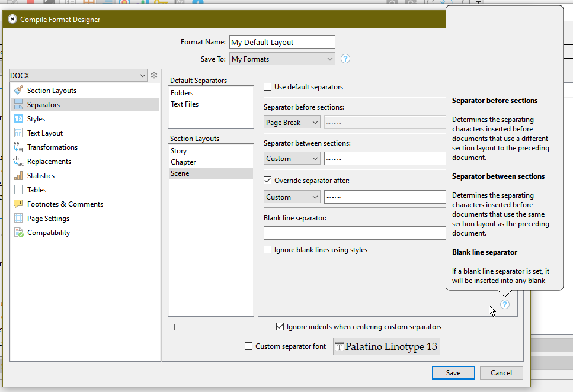The height and width of the screenshot is (392, 573).
Task: Click the Statistics bar chart icon
Action: coord(18,176)
